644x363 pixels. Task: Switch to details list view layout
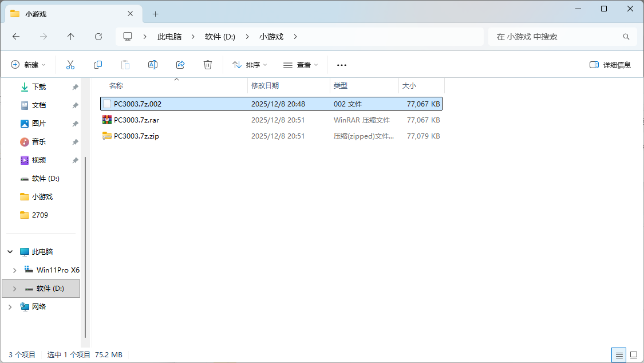[x=618, y=355]
